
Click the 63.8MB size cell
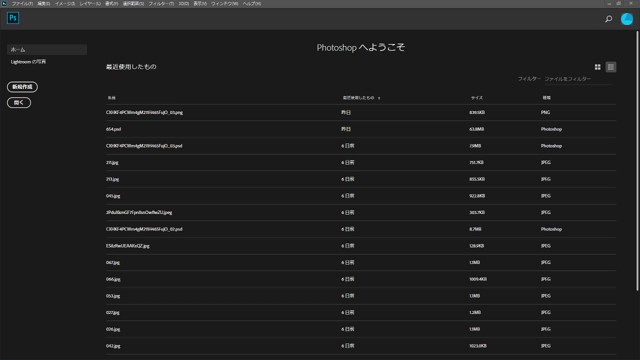coord(476,129)
